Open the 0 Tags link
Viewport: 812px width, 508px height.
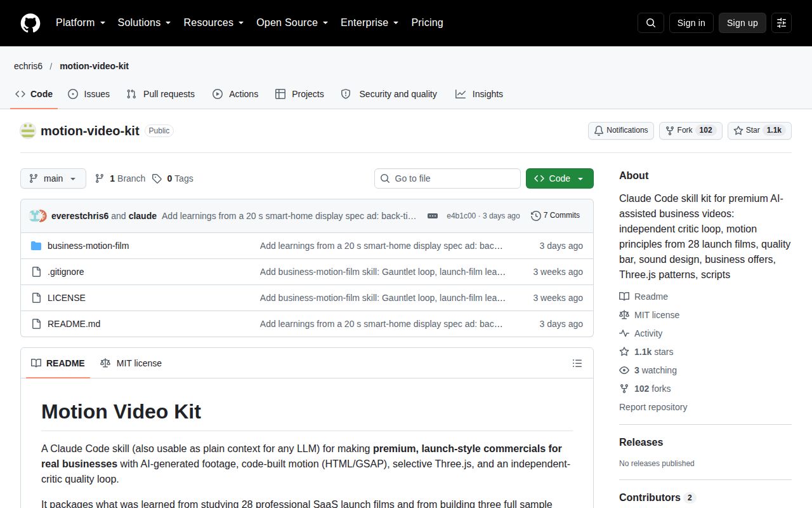pos(173,178)
